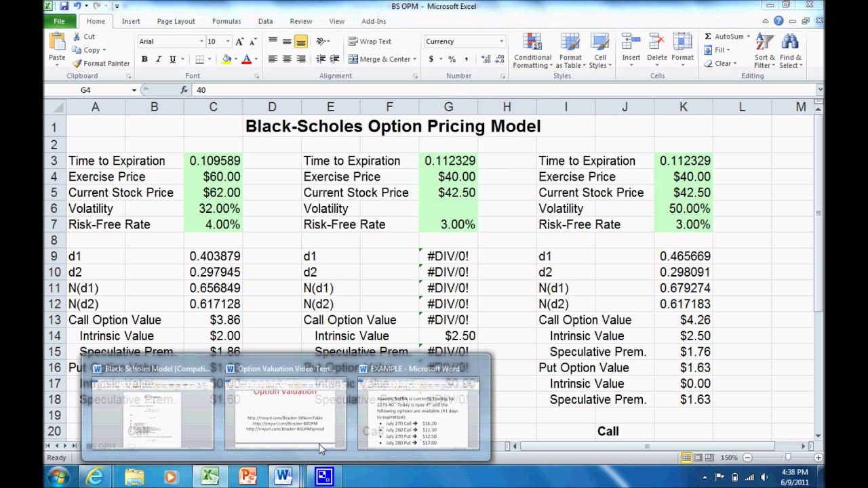The height and width of the screenshot is (488, 868).
Task: Open Cell Styles gallery
Action: point(600,51)
